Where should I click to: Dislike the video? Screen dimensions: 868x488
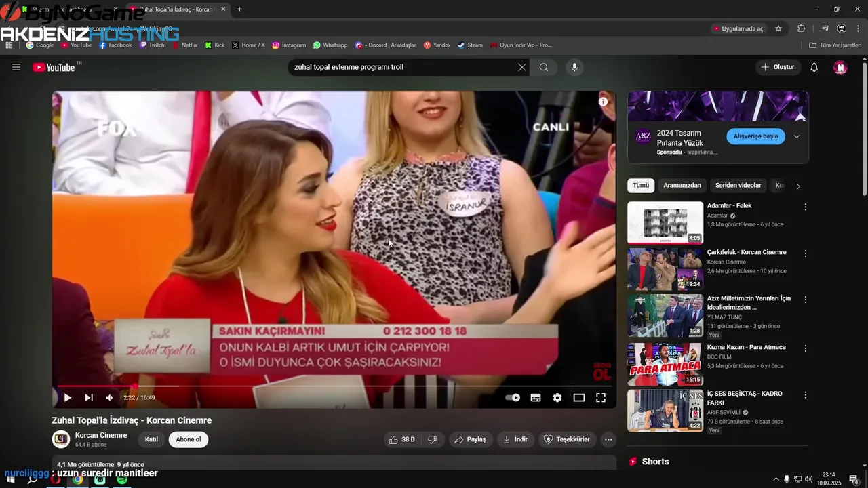tap(432, 439)
